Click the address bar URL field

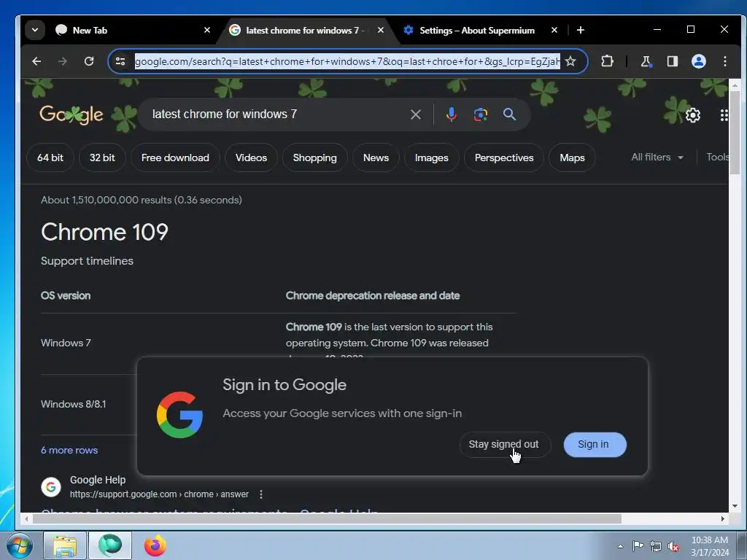(347, 61)
